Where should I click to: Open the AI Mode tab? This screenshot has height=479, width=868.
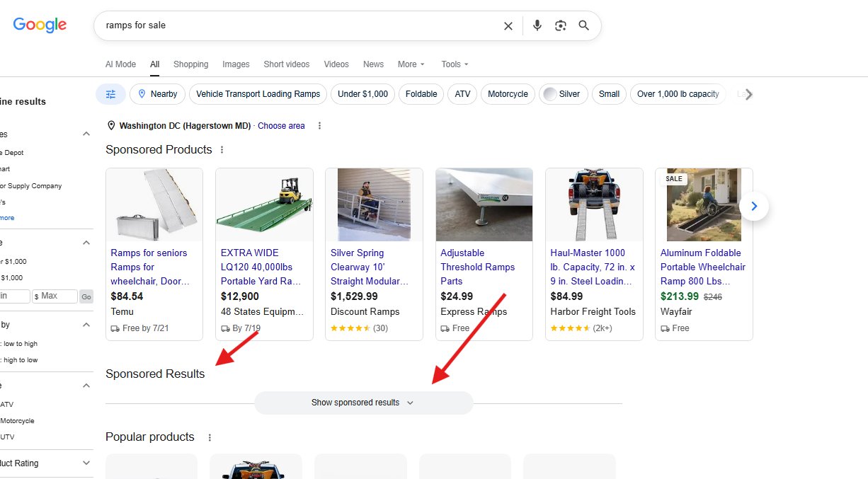click(120, 64)
